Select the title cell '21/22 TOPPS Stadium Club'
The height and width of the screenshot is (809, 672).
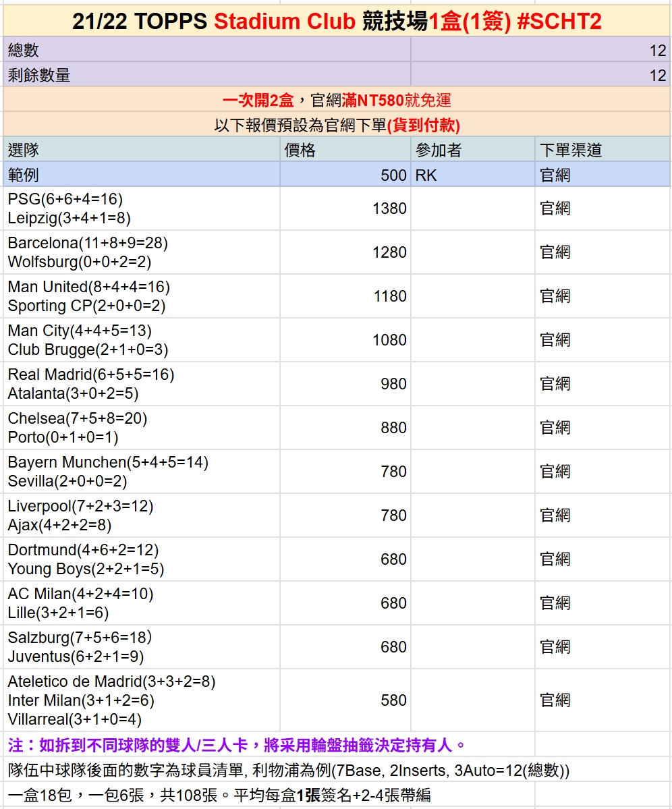pos(337,21)
